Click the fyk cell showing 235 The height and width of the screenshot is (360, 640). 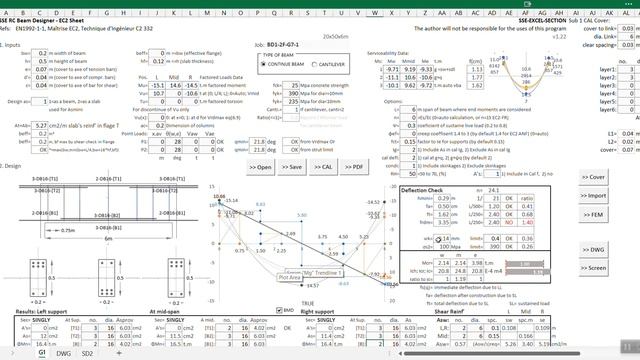coord(291,101)
